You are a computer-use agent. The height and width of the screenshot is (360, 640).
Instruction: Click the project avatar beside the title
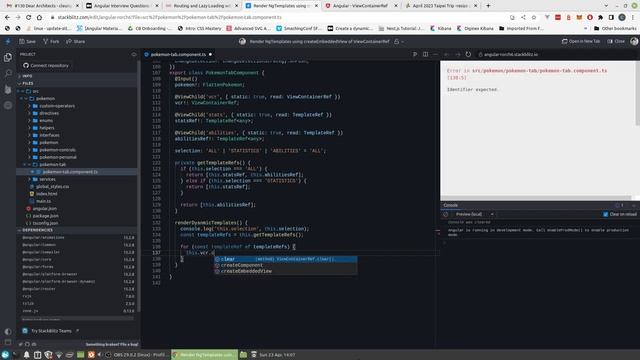point(242,41)
